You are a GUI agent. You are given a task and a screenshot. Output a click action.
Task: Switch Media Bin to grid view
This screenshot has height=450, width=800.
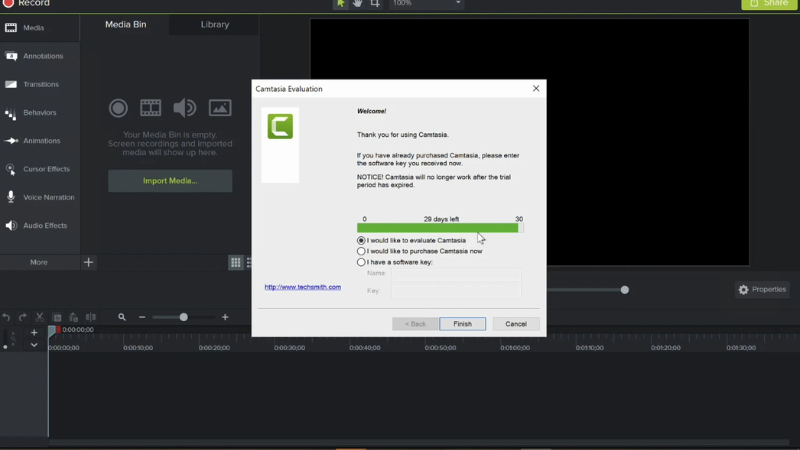[236, 262]
